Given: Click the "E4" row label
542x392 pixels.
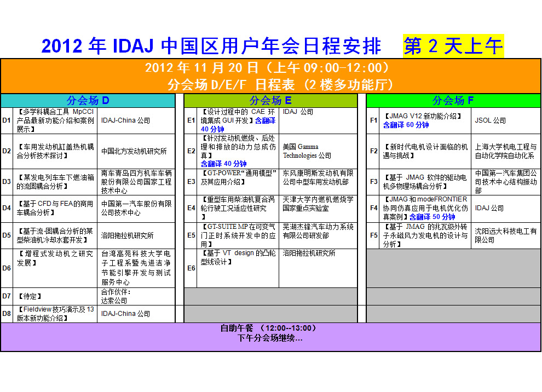Looking at the screenshot, I should tap(191, 208).
